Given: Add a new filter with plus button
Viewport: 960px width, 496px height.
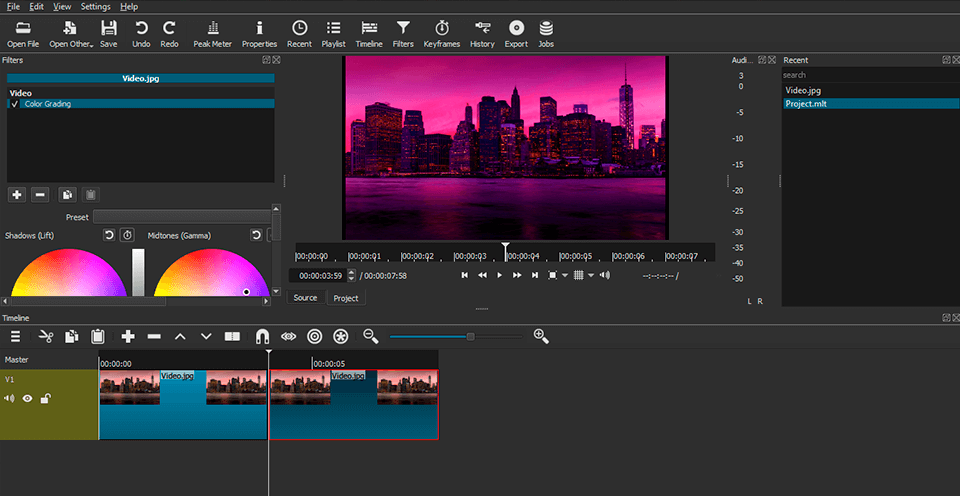Looking at the screenshot, I should pos(17,194).
